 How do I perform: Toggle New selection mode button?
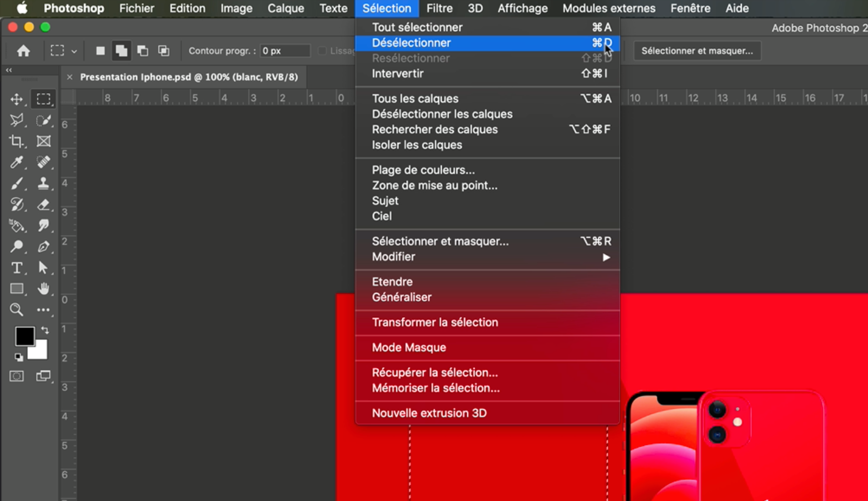pyautogui.click(x=100, y=51)
